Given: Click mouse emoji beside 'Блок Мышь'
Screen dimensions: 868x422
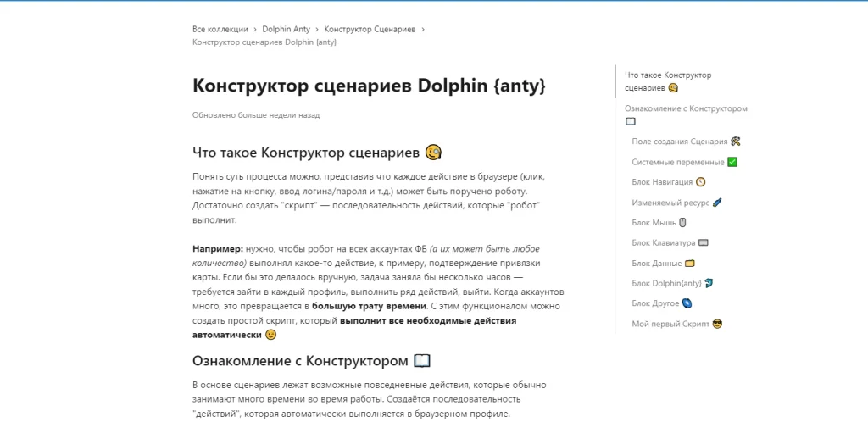Looking at the screenshot, I should 682,222.
